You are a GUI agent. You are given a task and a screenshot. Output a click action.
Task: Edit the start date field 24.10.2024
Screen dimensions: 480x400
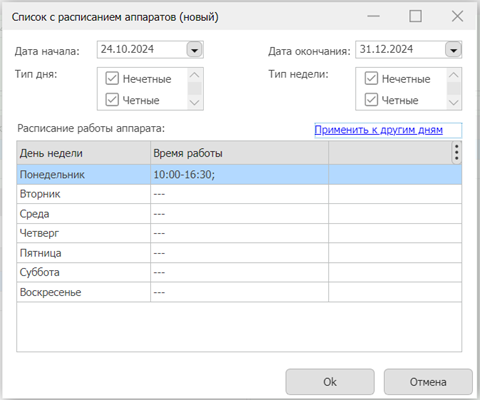[x=142, y=50]
